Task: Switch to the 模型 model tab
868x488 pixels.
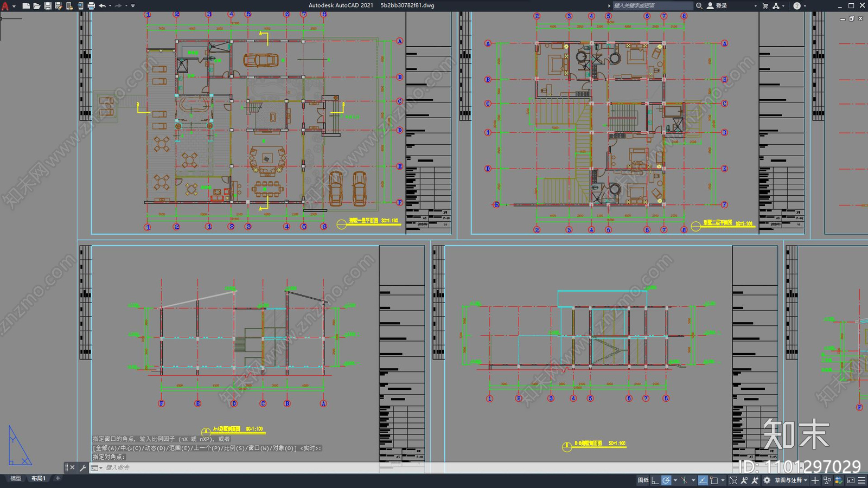Action: [16, 478]
